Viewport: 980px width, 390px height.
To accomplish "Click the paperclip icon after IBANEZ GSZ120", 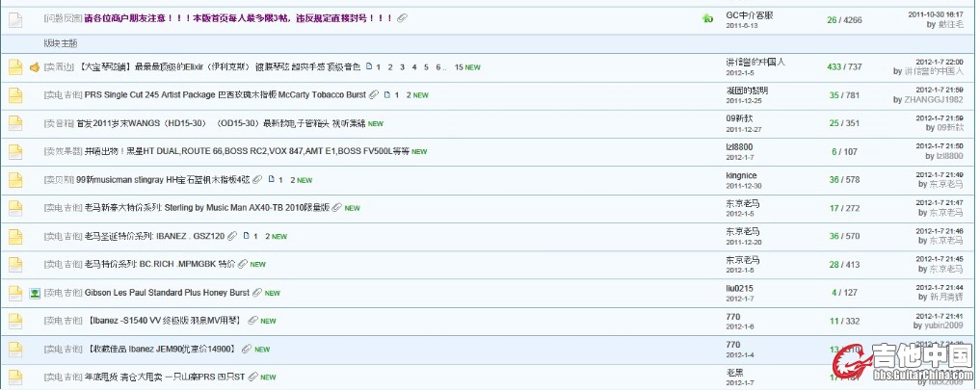I will [x=232, y=236].
